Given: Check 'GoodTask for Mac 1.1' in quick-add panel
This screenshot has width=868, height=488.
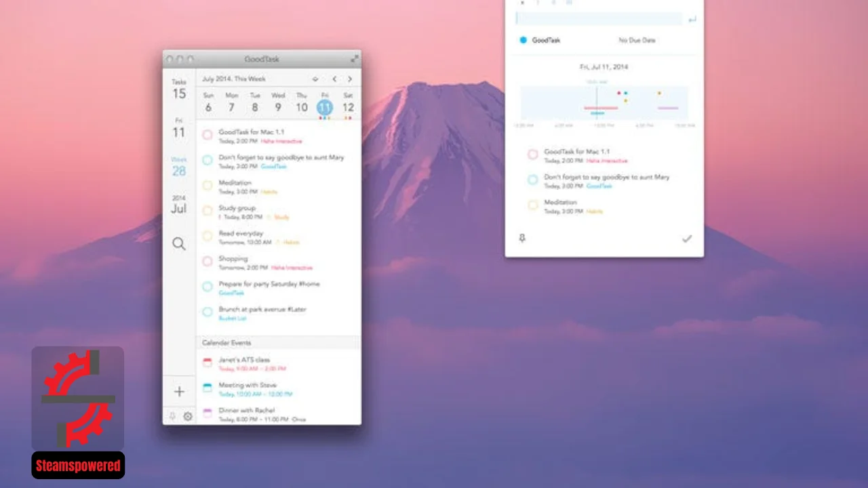Looking at the screenshot, I should (533, 155).
